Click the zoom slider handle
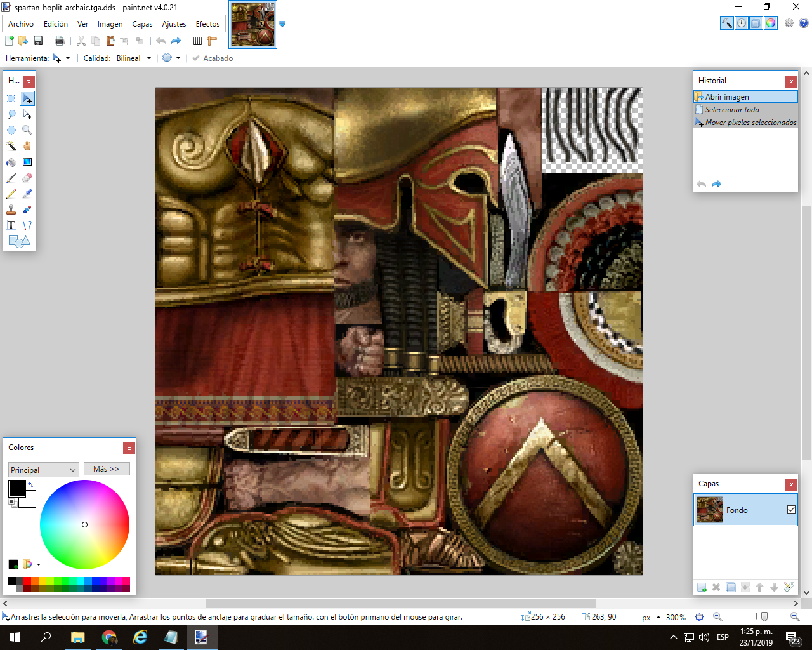The height and width of the screenshot is (650, 812). tap(764, 616)
